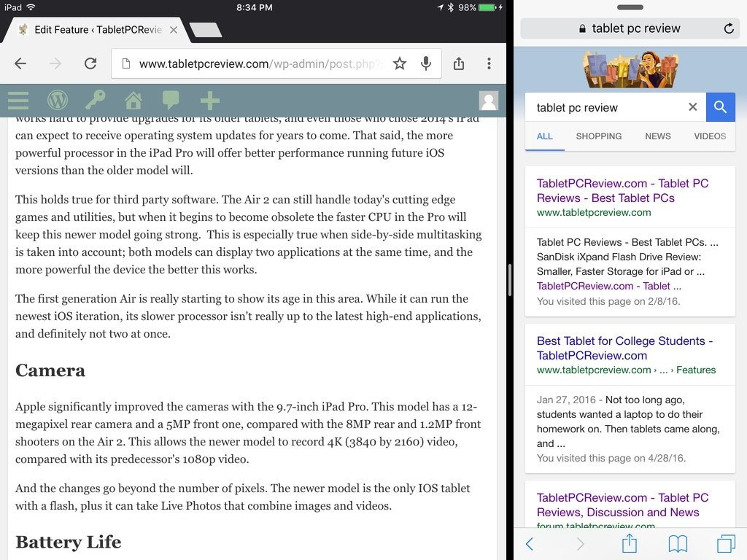
Task: Tap the split view divider handle
Action: point(510,280)
